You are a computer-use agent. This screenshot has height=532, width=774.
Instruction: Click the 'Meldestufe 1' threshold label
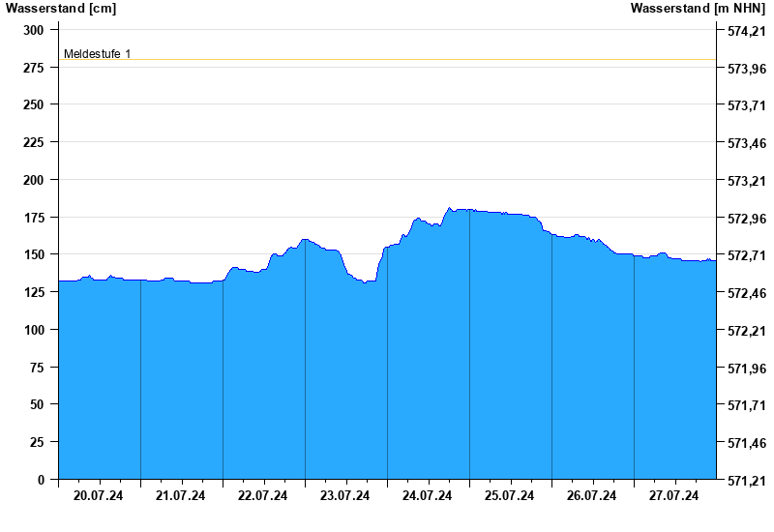(x=97, y=54)
